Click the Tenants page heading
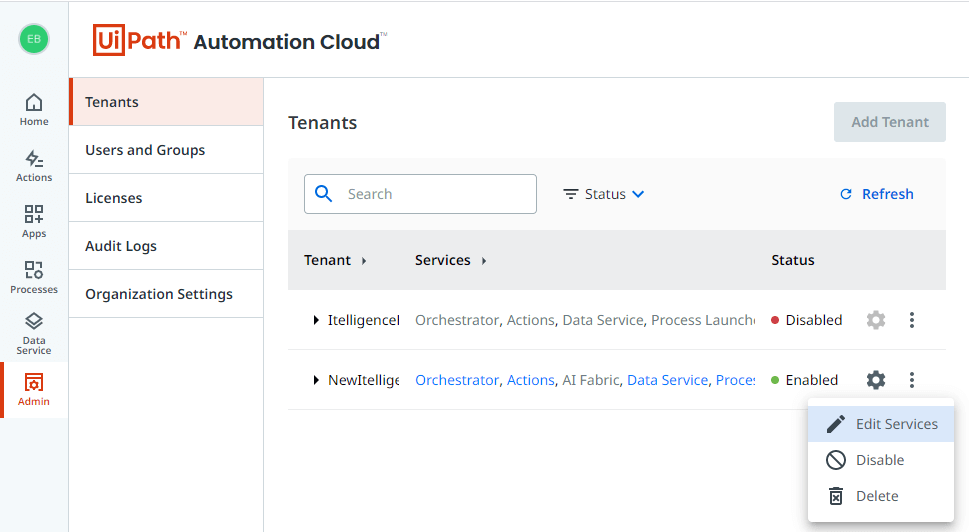The height and width of the screenshot is (532, 969). (x=323, y=122)
